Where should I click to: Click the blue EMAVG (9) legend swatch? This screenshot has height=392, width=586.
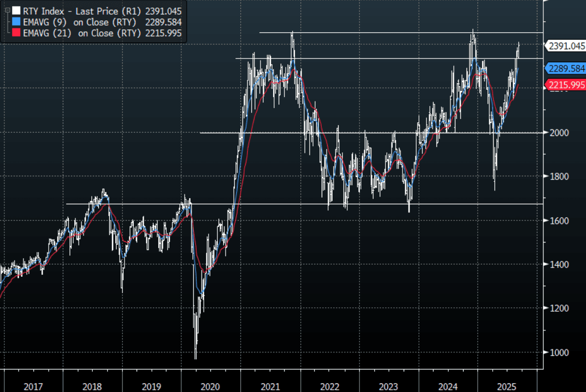pos(17,22)
